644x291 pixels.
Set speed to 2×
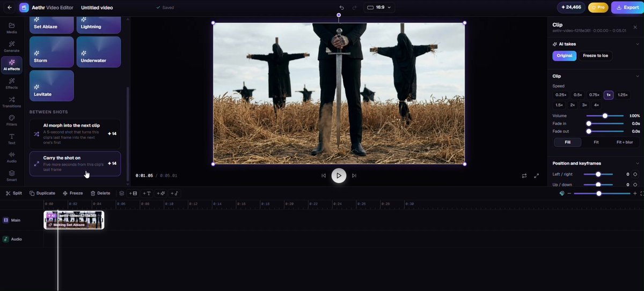click(573, 105)
